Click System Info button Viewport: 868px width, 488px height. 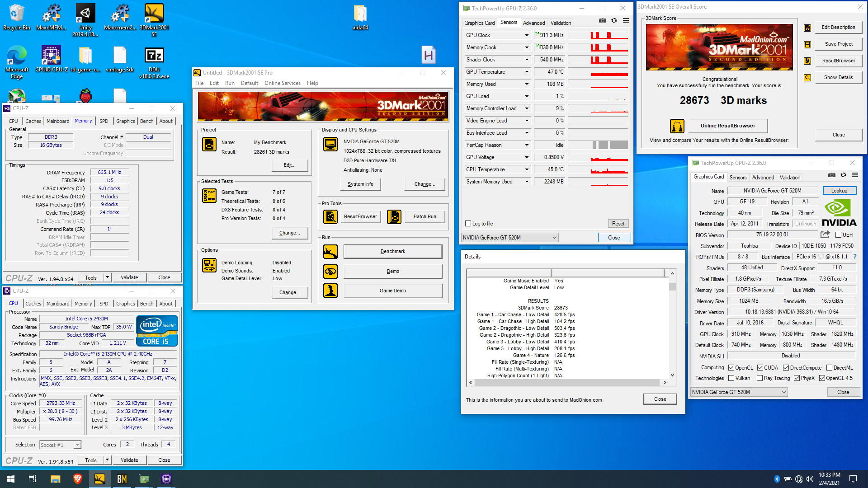pos(360,184)
